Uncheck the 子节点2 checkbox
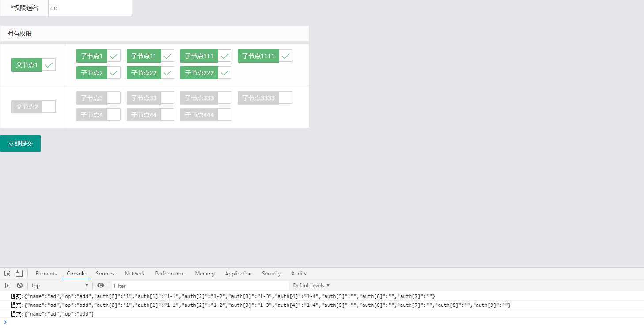This screenshot has width=644, height=328. pyautogui.click(x=98, y=73)
